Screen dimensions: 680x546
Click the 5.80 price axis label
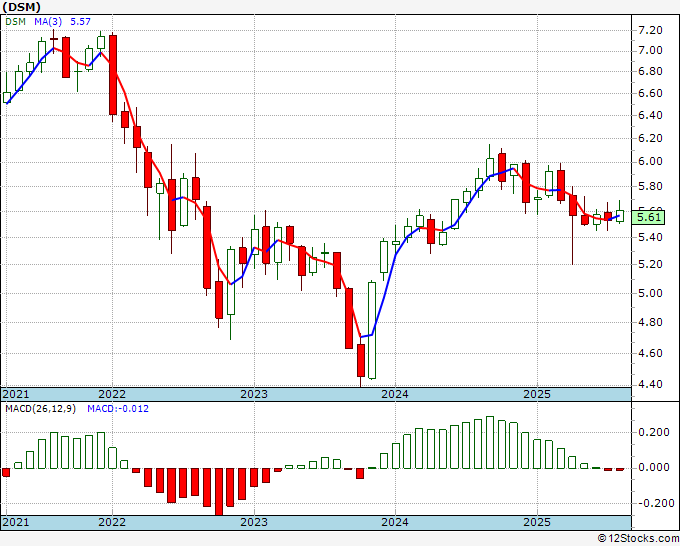[650, 186]
